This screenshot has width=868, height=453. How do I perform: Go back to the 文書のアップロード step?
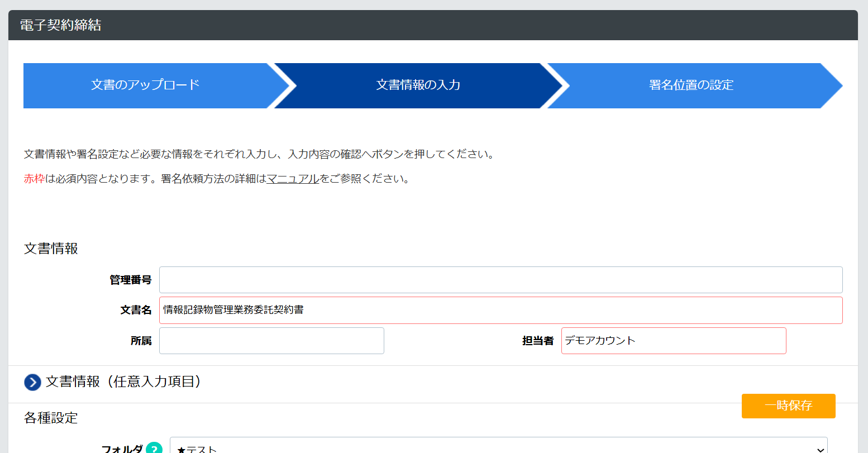[145, 85]
